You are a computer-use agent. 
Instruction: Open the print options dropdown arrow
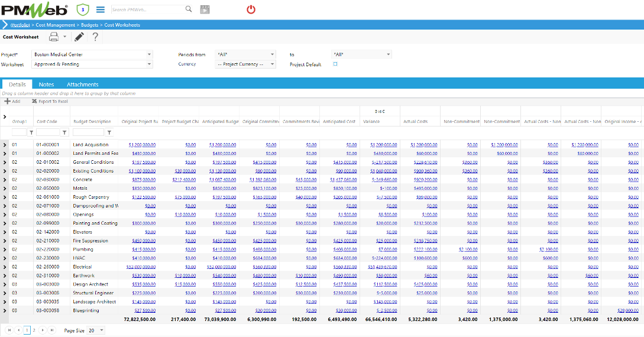click(65, 37)
